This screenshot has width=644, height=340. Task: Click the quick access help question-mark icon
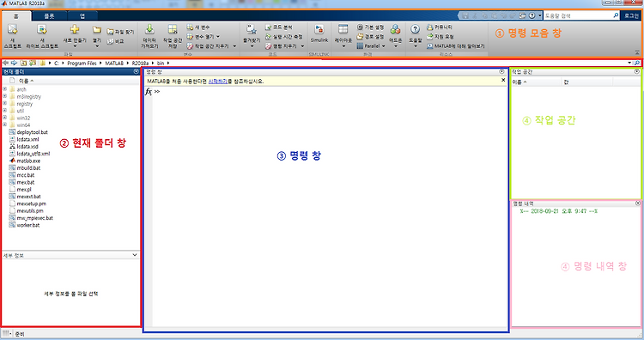[532, 15]
